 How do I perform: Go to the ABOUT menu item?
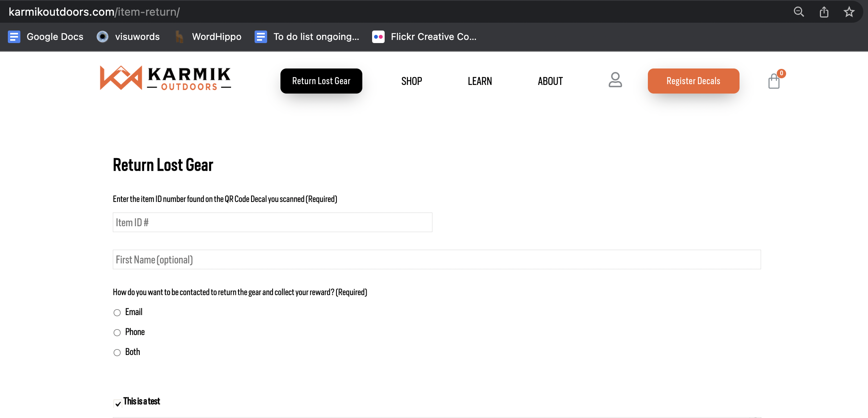(550, 81)
